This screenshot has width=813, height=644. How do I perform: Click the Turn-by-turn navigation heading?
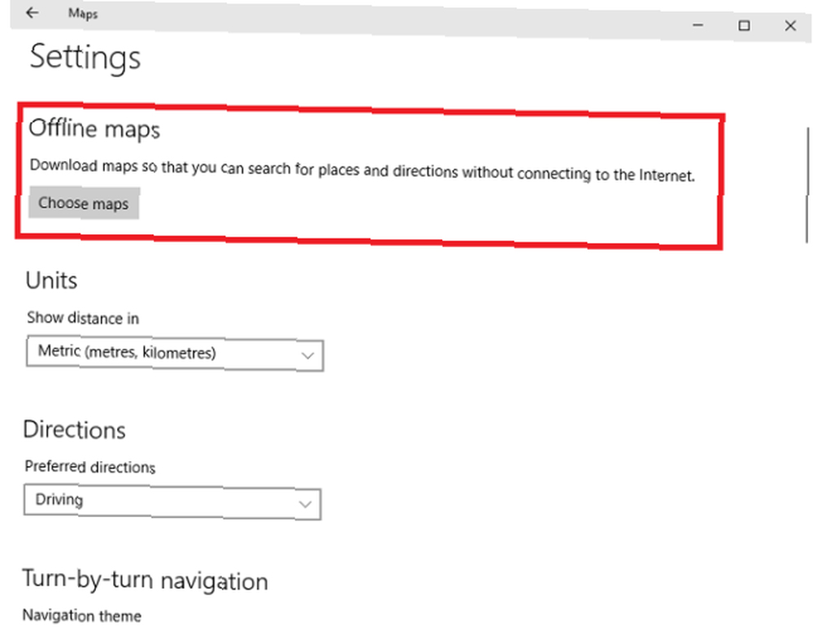(145, 581)
